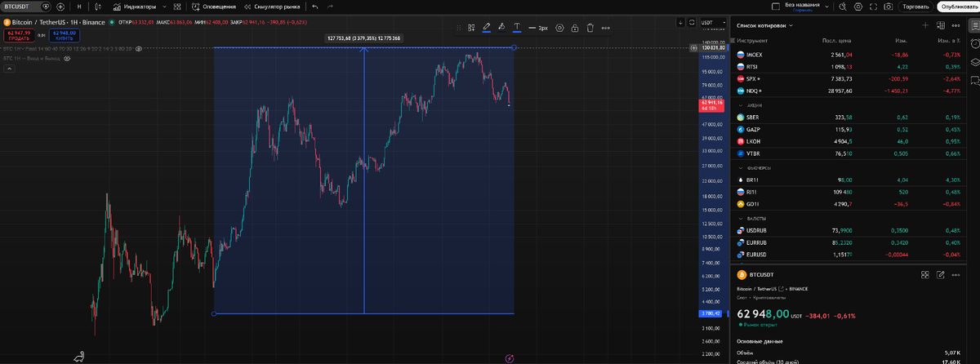Open the BTCUSDT symbol search field
The width and height of the screenshot is (980, 364).
click(x=24, y=7)
